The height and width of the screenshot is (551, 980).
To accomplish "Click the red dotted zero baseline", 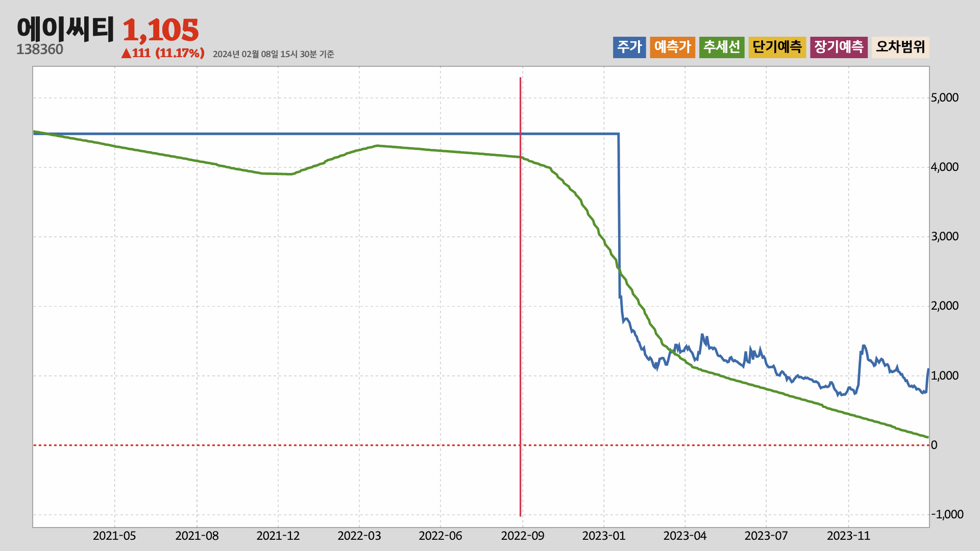I will pyautogui.click(x=481, y=445).
